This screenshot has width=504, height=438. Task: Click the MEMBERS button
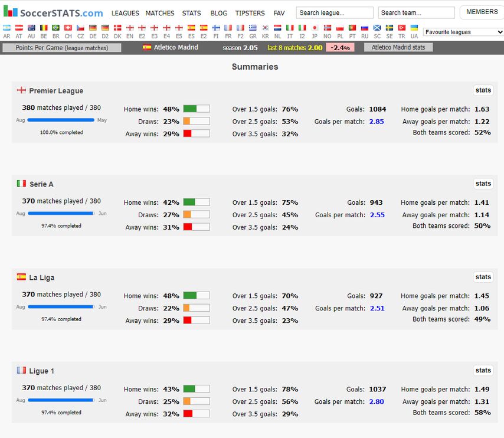[482, 12]
